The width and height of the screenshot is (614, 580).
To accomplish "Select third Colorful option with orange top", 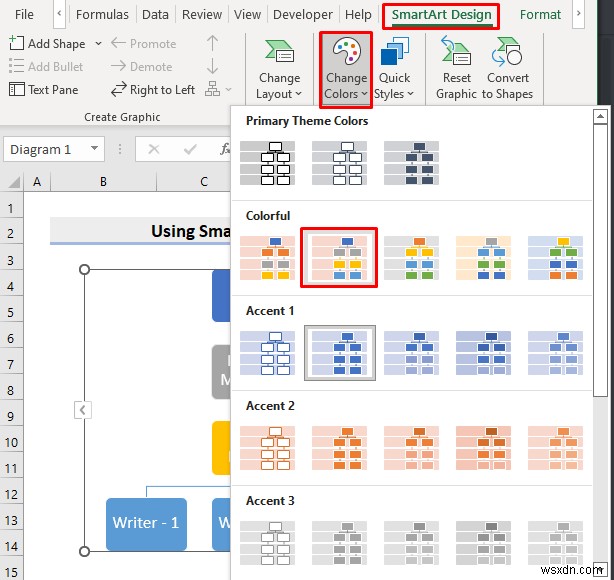I will point(411,258).
